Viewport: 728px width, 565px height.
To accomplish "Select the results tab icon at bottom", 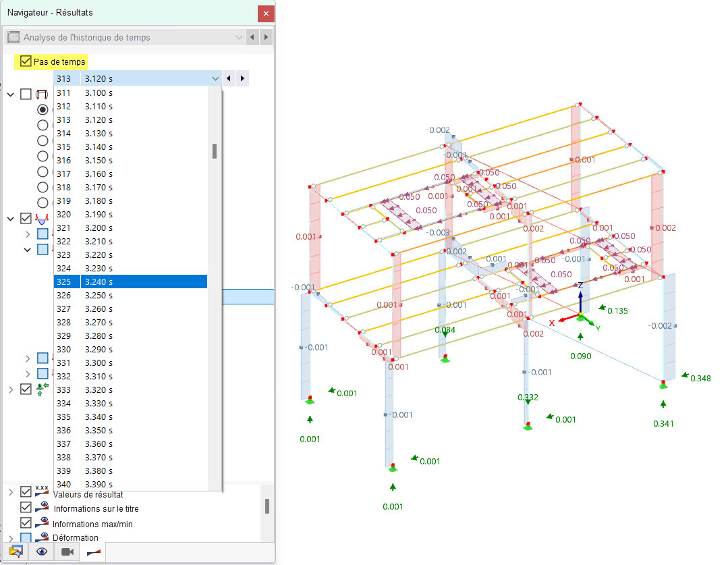I will click(x=93, y=552).
